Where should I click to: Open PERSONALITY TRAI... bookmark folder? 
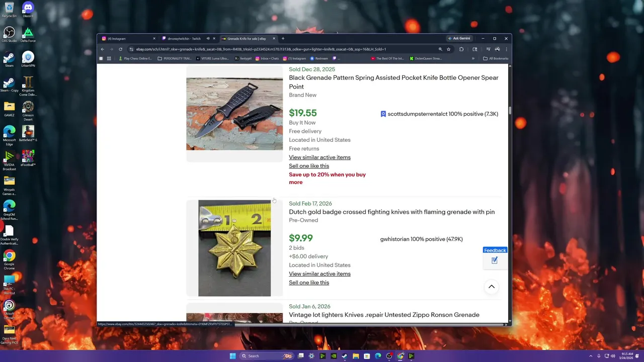coord(175,58)
